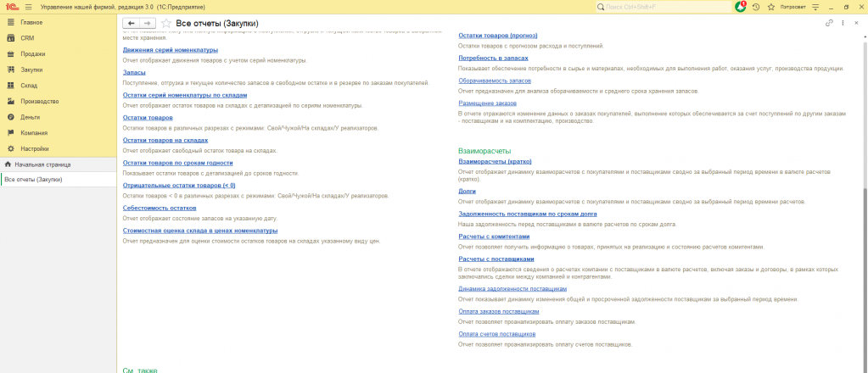Open the Производство section
Screen dimensions: 868x373
59,101
